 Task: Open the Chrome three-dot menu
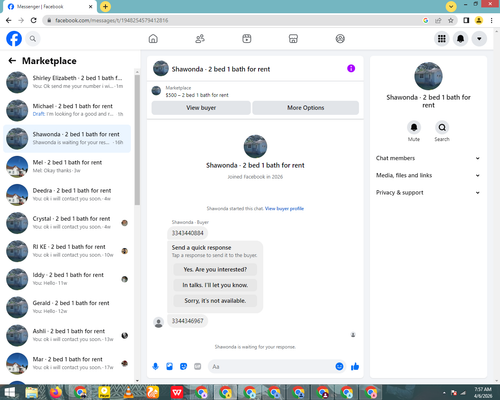(491, 20)
